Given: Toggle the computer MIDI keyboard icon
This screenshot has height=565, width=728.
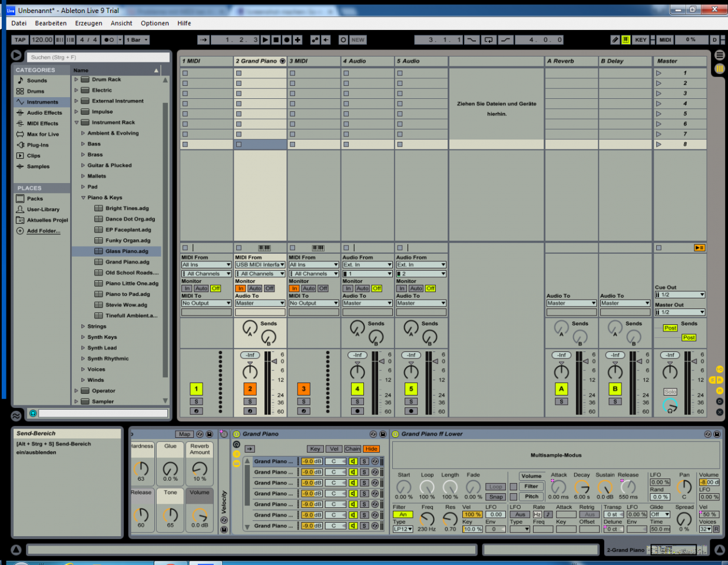Looking at the screenshot, I should click(626, 40).
